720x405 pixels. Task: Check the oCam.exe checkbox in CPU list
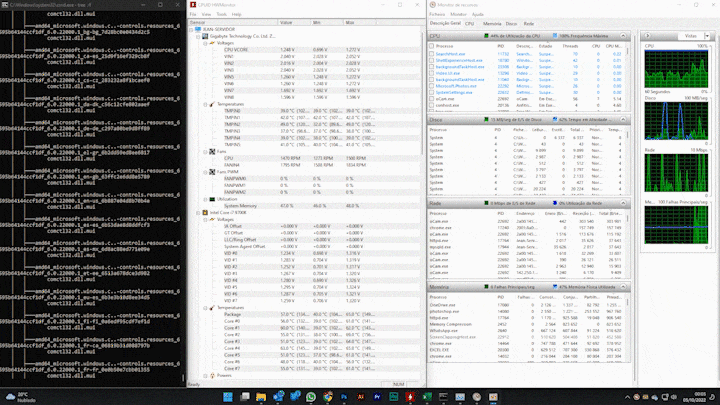(432, 99)
